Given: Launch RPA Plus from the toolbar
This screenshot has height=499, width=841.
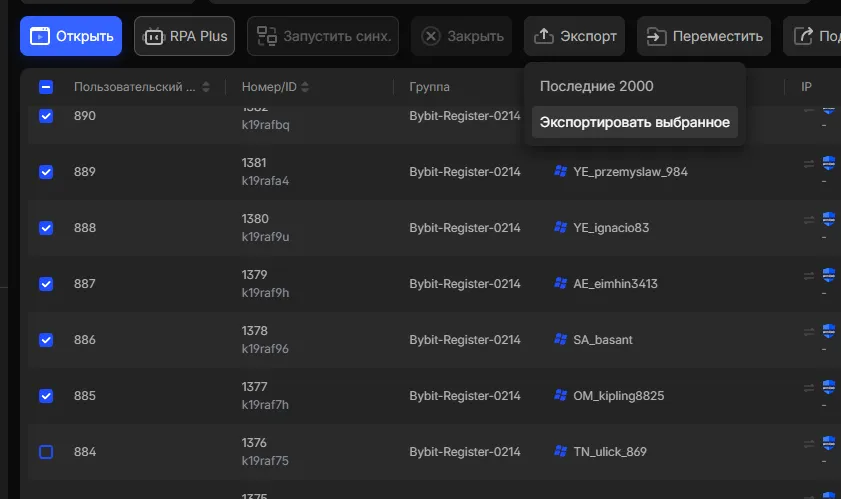Looking at the screenshot, I should click(185, 36).
